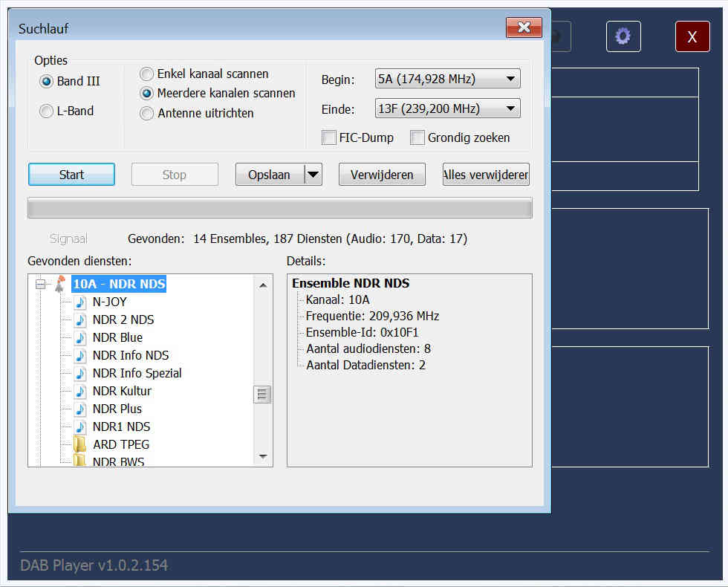
Task: Click the folder icon beside ARD TPEG
Action: pos(80,444)
